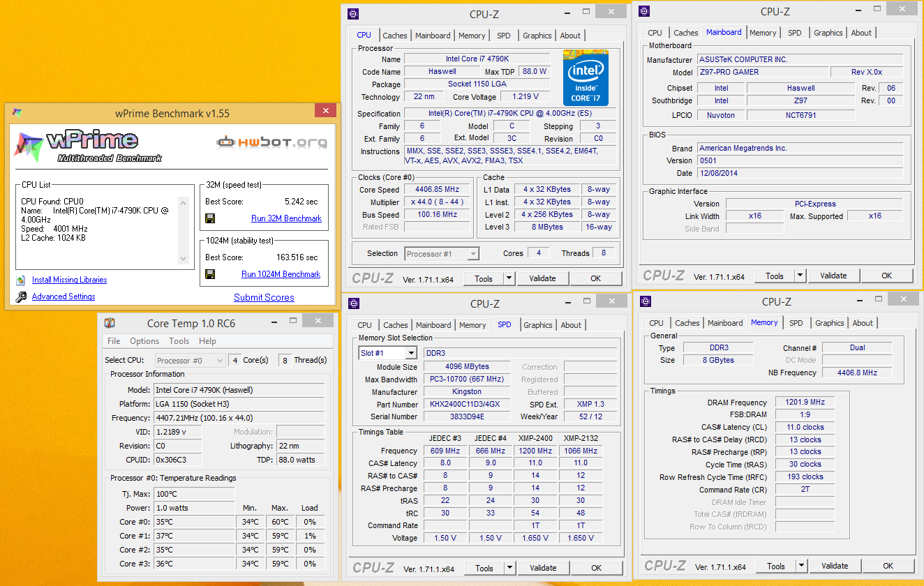
Task: Click the CPU-Z app icon in the SPD window
Action: click(x=353, y=303)
